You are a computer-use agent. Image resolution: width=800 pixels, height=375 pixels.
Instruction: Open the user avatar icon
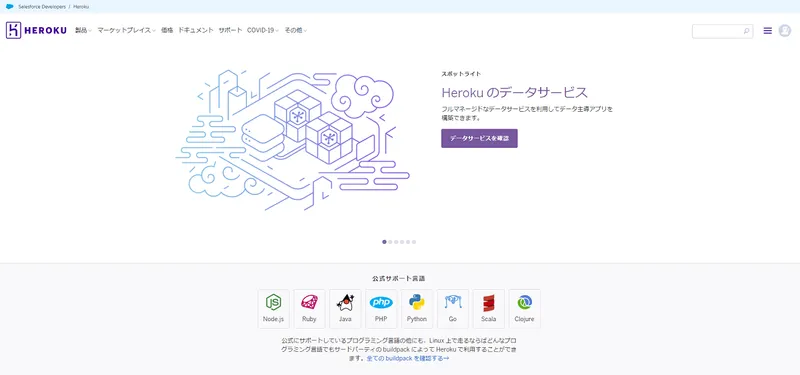point(785,31)
